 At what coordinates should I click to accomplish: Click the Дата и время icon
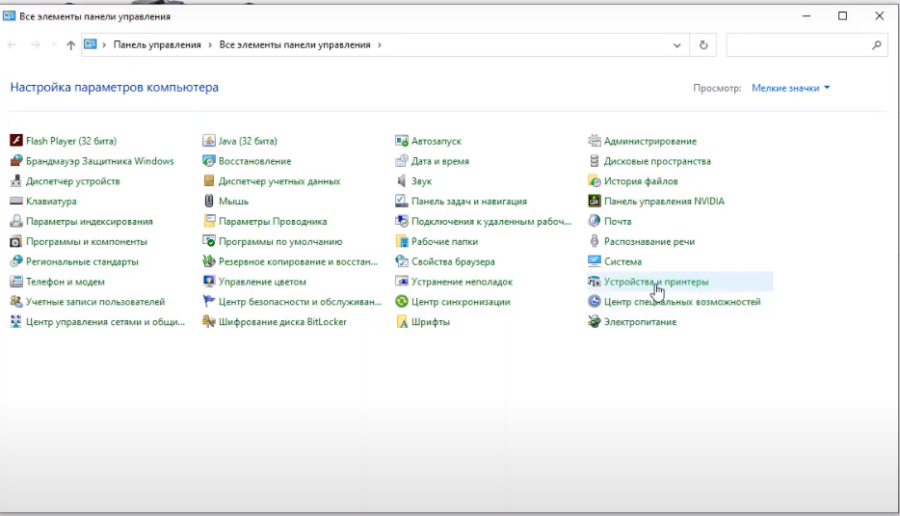tap(402, 161)
